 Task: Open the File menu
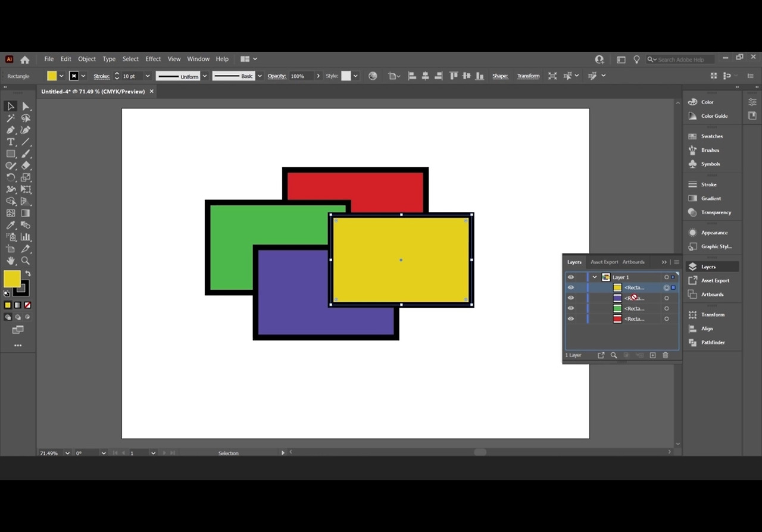point(49,60)
